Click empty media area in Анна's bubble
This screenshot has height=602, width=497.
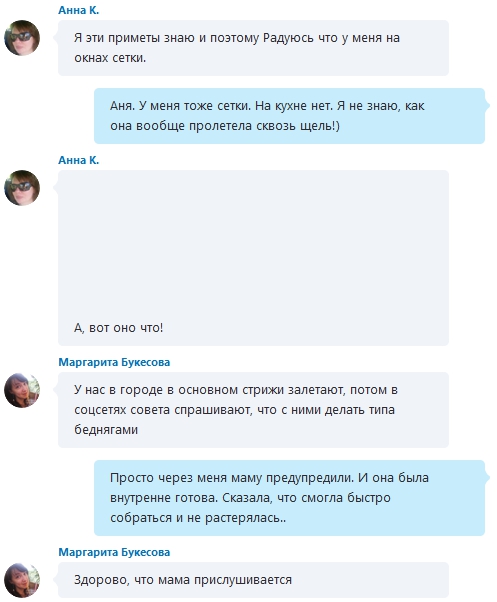(x=253, y=246)
